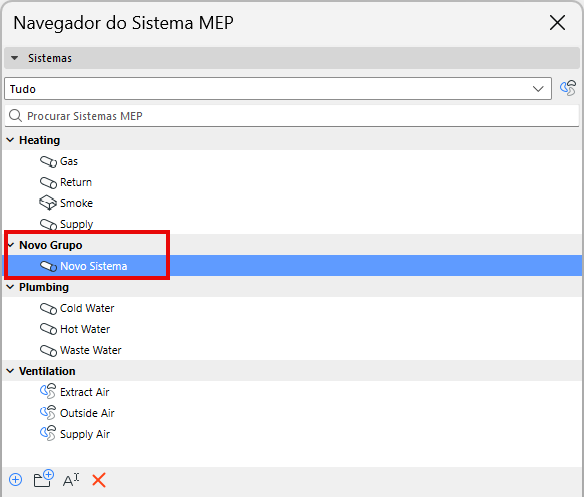Click the Plumbing group label
The image size is (584, 497).
click(44, 287)
